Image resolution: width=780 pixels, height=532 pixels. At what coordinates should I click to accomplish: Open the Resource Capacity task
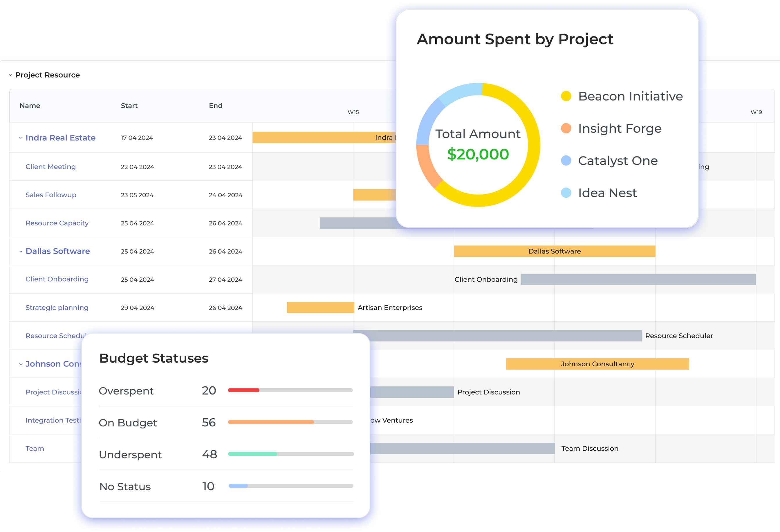click(57, 223)
